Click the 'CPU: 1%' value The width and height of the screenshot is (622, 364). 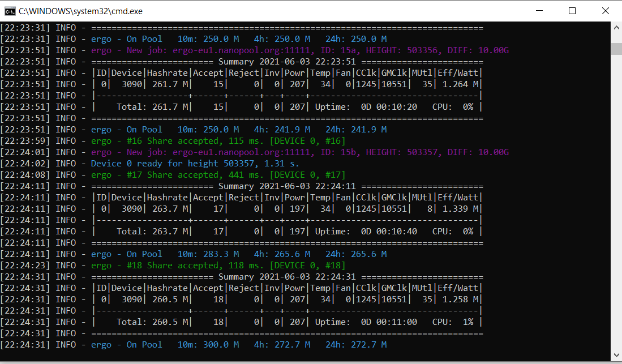coord(453,322)
